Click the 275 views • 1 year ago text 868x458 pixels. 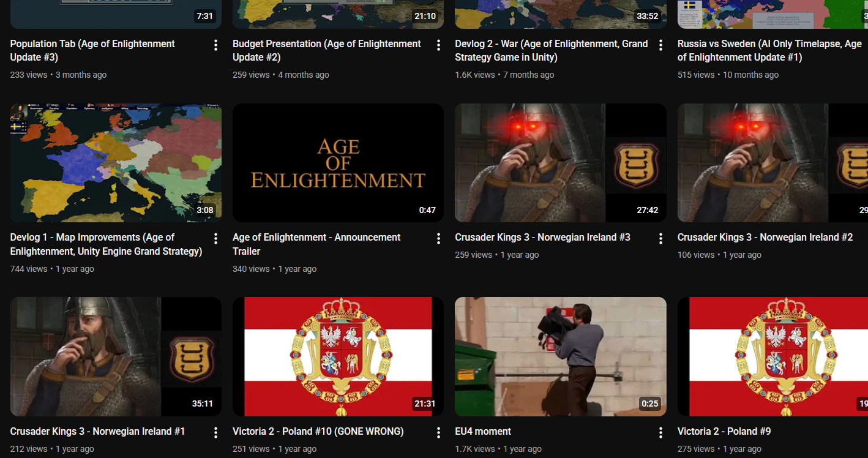click(719, 449)
